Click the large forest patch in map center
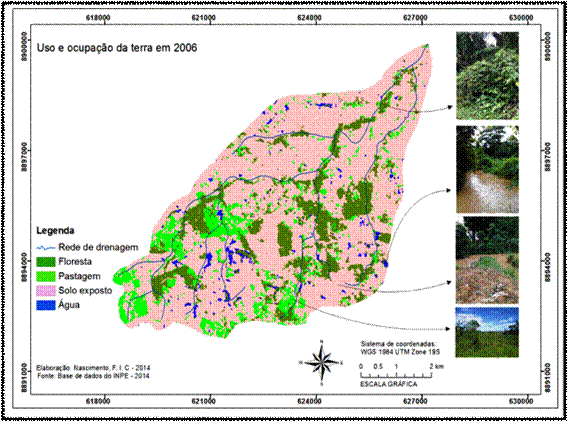Viewport: 568px width, 422px height. pyautogui.click(x=285, y=238)
